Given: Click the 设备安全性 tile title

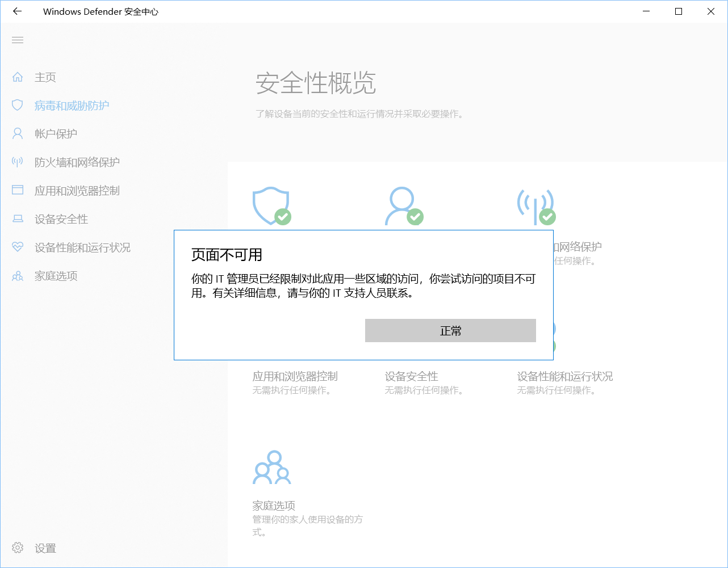Looking at the screenshot, I should [411, 376].
